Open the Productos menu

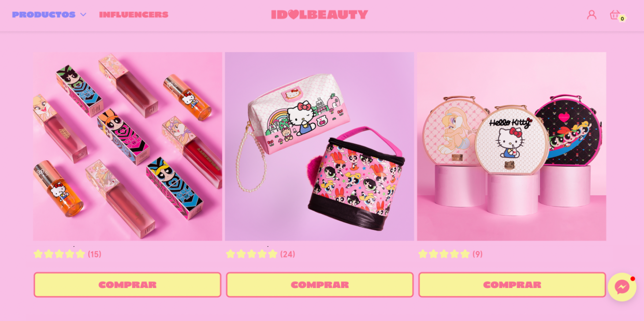click(x=44, y=15)
